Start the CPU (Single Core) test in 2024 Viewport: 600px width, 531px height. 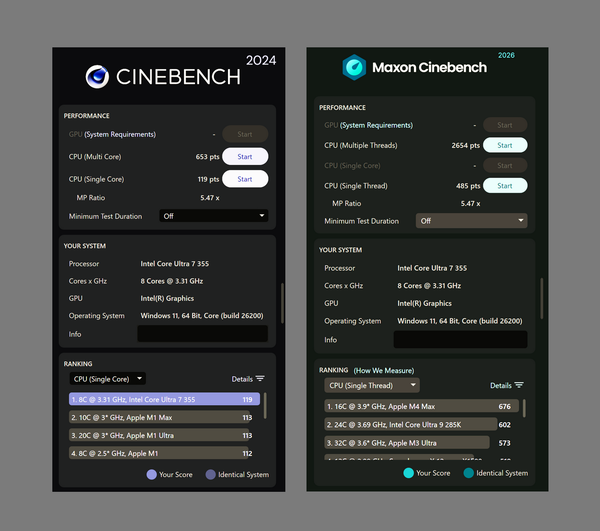coord(245,179)
